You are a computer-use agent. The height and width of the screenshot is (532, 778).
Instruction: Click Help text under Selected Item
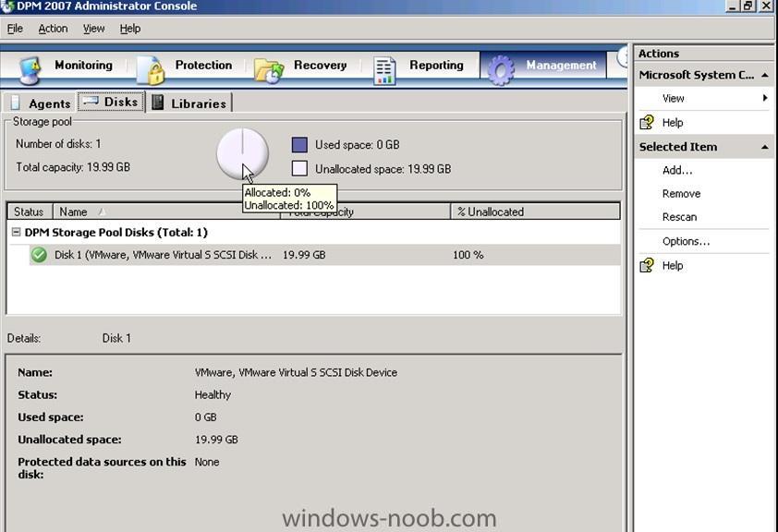tap(673, 266)
